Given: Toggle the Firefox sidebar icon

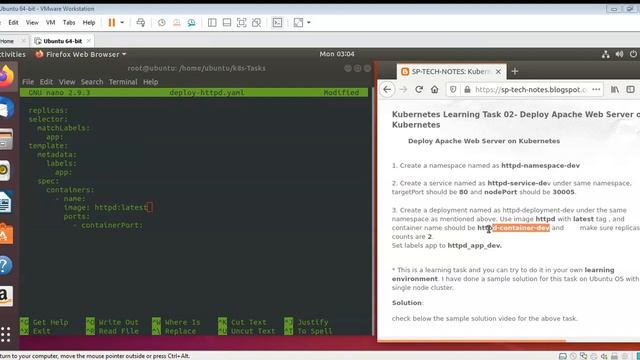Looking at the screenshot, I should tap(631, 89).
